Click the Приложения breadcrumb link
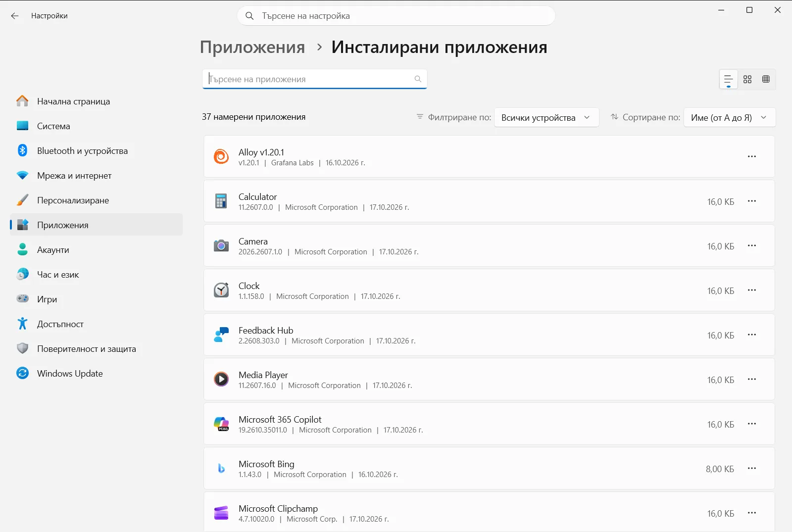 click(x=252, y=47)
